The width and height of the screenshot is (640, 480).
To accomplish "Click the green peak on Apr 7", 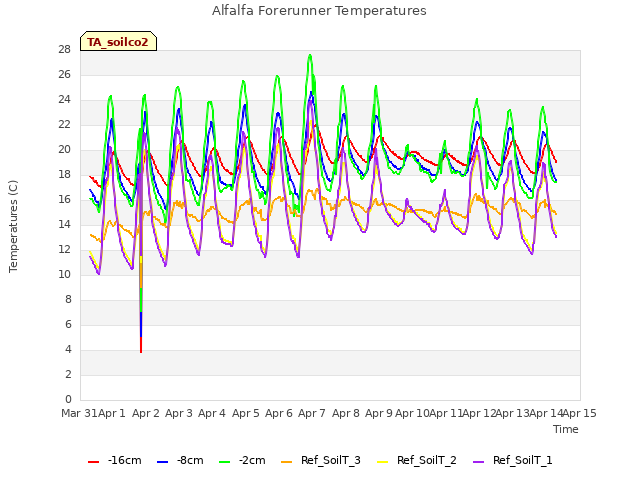I will tap(310, 56).
